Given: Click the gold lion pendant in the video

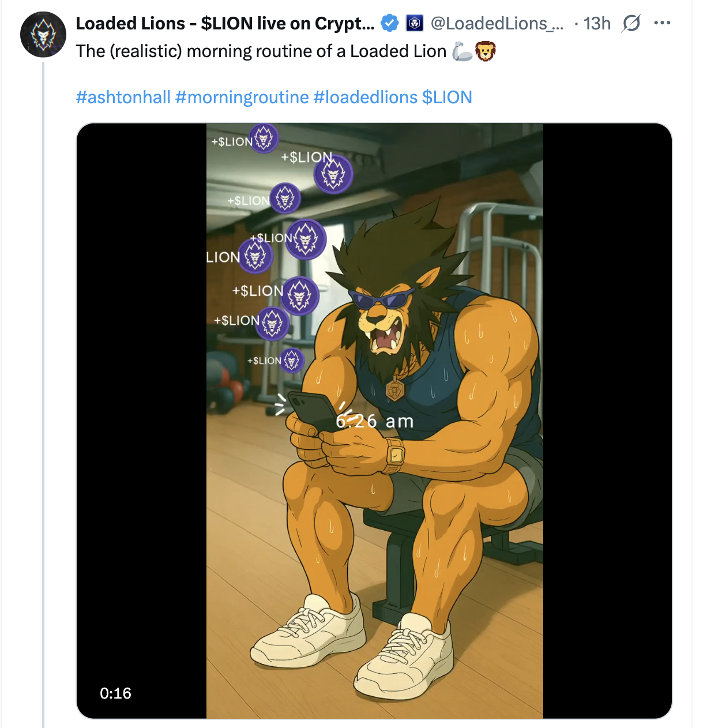Looking at the screenshot, I should (395, 391).
